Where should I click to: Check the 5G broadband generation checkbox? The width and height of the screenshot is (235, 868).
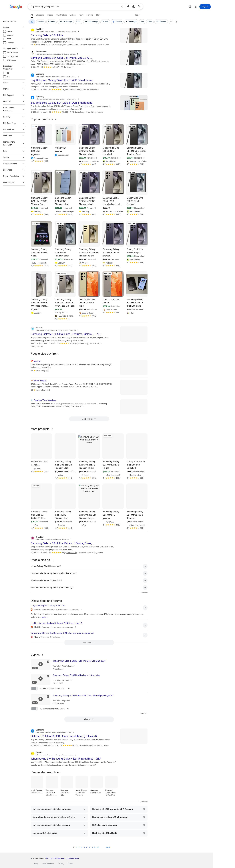4,73
